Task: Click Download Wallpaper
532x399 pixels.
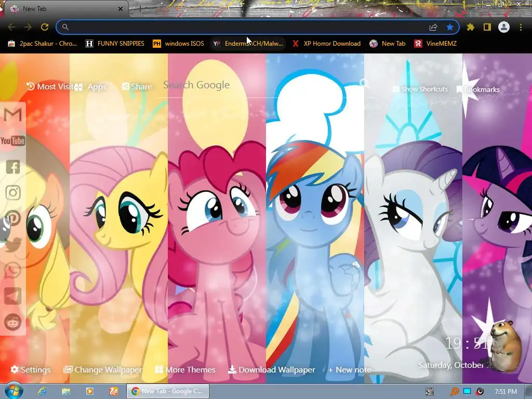Action: click(x=271, y=369)
